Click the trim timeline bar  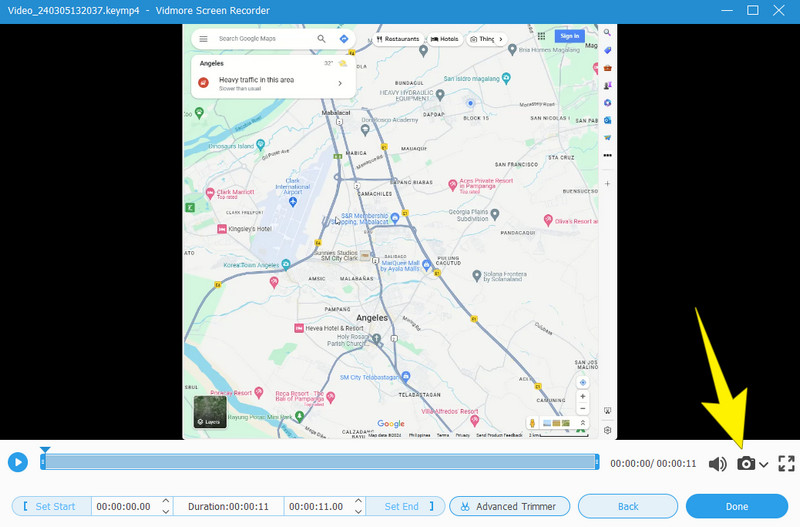[x=320, y=462]
